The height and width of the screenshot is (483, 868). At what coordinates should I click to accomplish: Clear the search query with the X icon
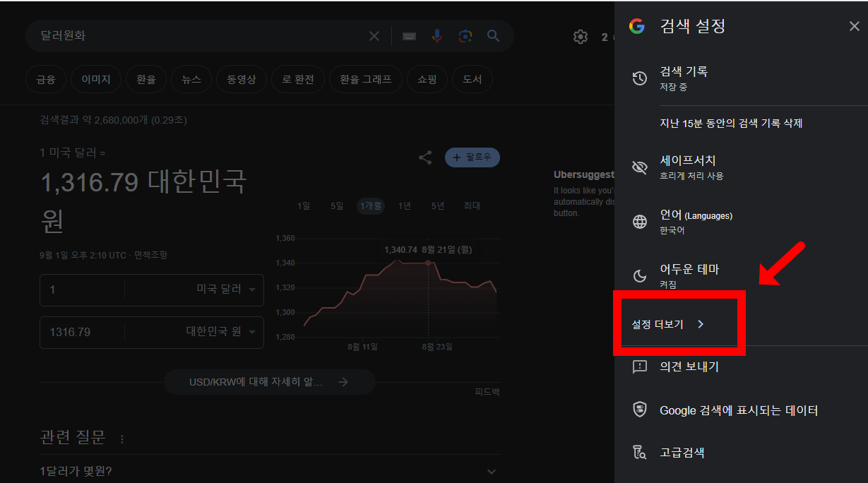(374, 36)
